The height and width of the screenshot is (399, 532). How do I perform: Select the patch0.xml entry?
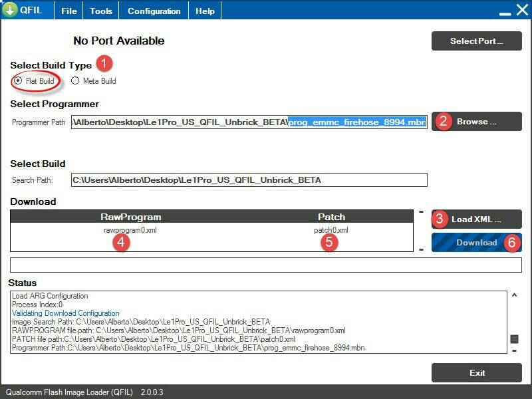[331, 230]
